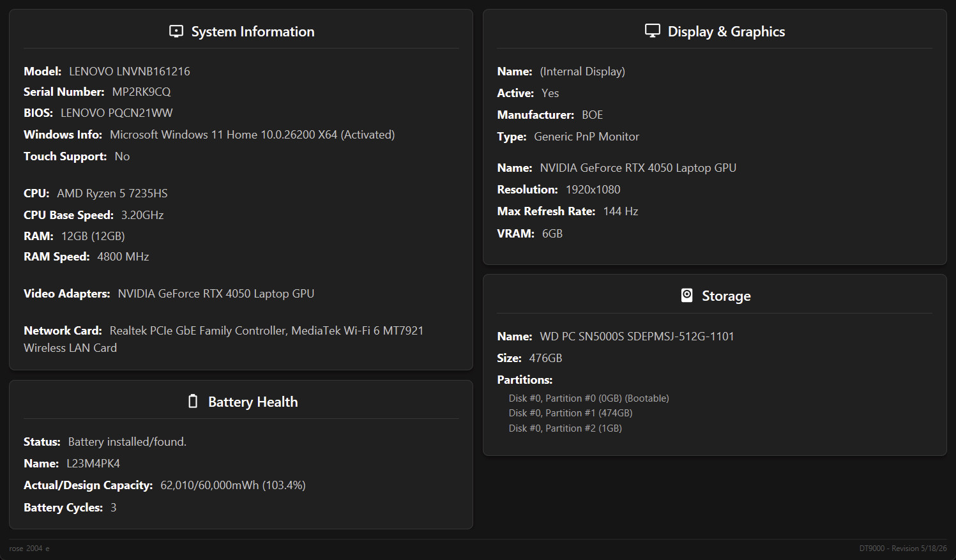Click "Disk #0, Partition #2 (1GB)"
Viewport: 956px width, 560px height.
(566, 428)
